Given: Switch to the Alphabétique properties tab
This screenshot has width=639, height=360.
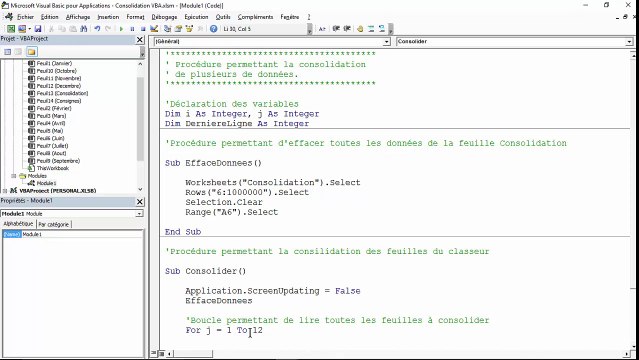Looking at the screenshot, I should (x=18, y=224).
